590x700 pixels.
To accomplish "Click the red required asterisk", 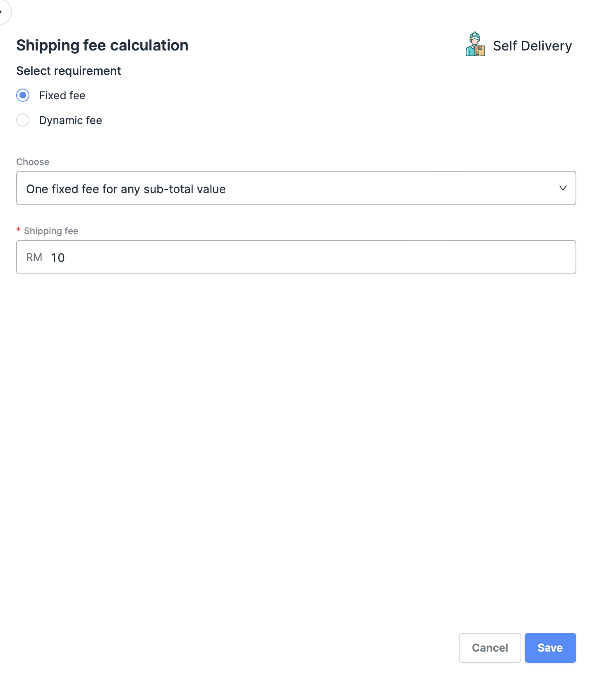I will pos(19,230).
